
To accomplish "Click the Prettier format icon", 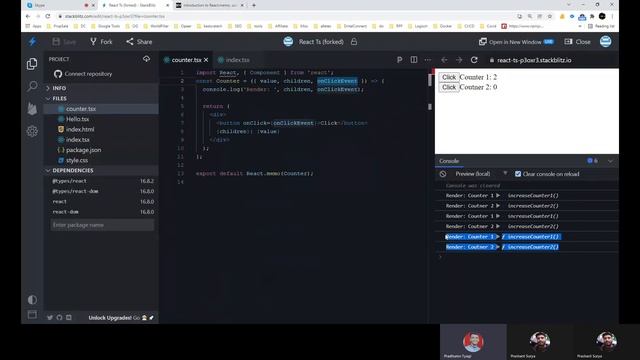I will [x=399, y=60].
